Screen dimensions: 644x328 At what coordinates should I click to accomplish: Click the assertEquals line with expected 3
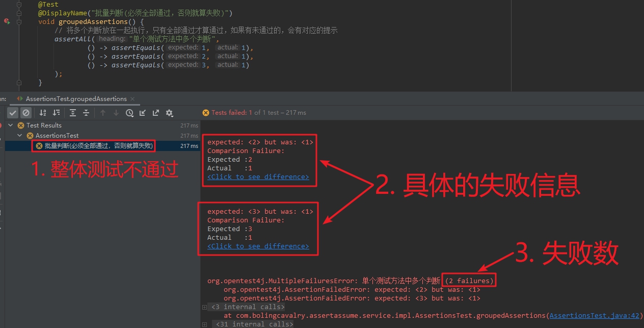click(x=168, y=65)
